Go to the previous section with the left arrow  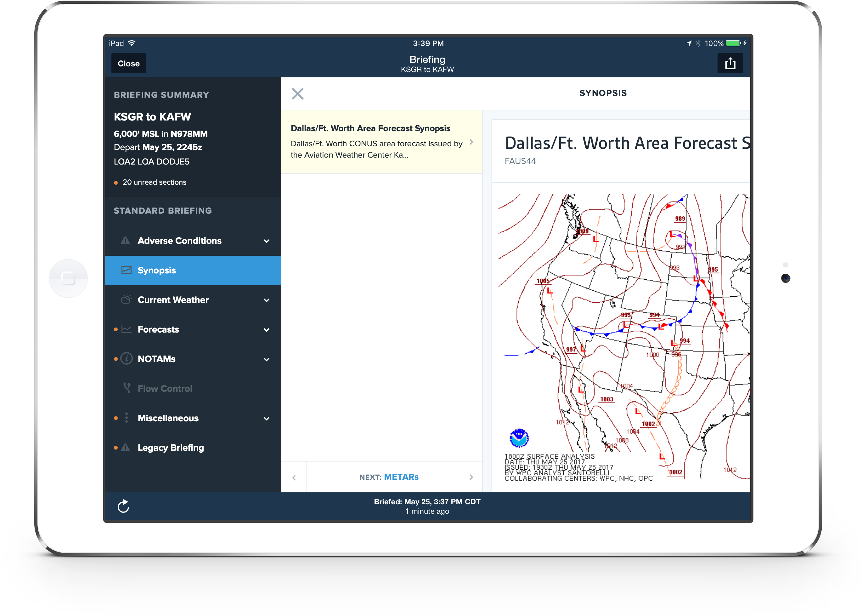pyautogui.click(x=294, y=478)
